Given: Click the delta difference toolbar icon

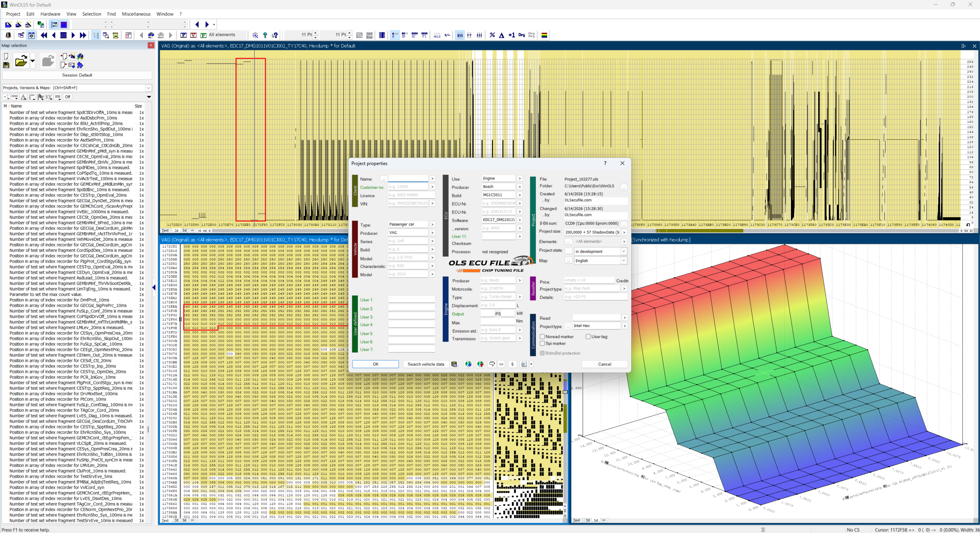Looking at the screenshot, I should coord(502,35).
